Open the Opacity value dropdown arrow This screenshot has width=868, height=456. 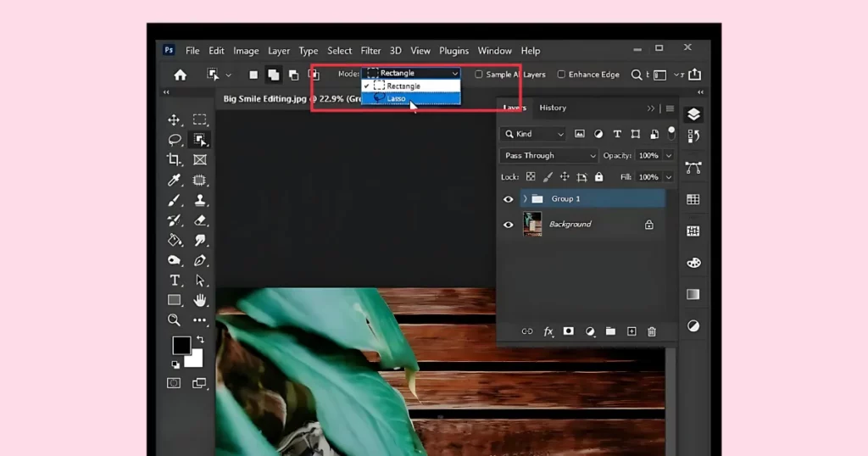click(669, 155)
